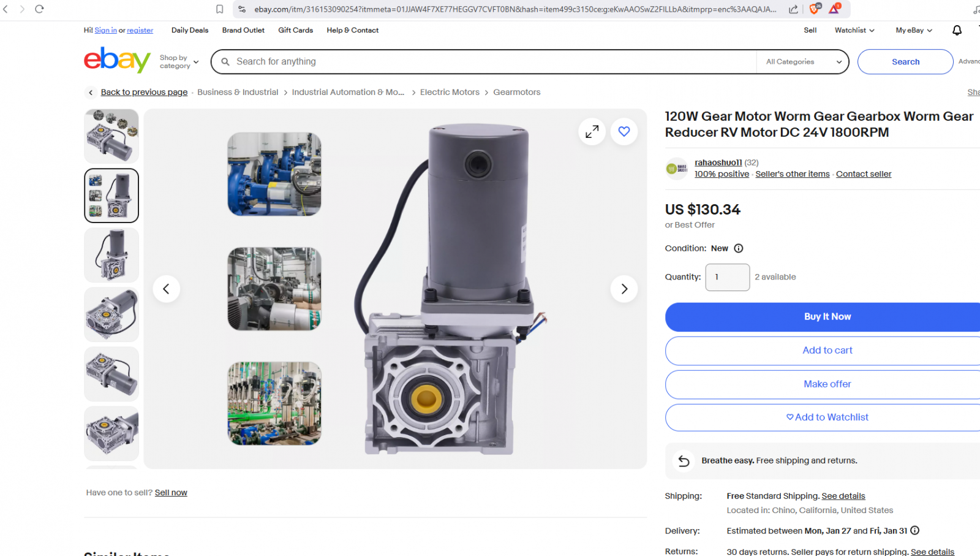
Task: Click the heart icon on product image
Action: click(x=624, y=132)
